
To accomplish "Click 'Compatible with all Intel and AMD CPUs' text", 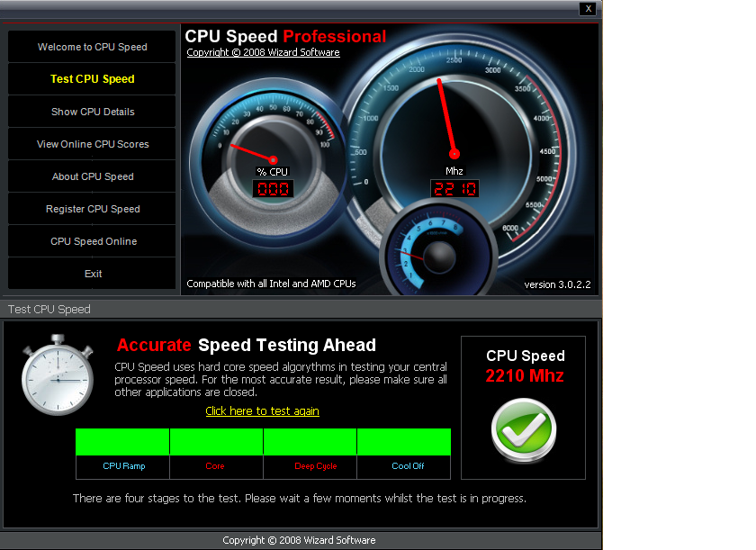I will click(x=272, y=284).
